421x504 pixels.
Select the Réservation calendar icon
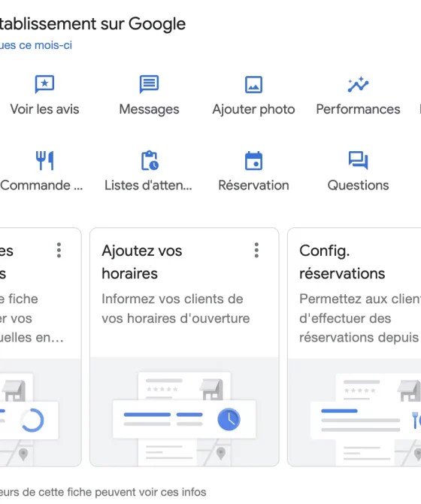pyautogui.click(x=253, y=161)
